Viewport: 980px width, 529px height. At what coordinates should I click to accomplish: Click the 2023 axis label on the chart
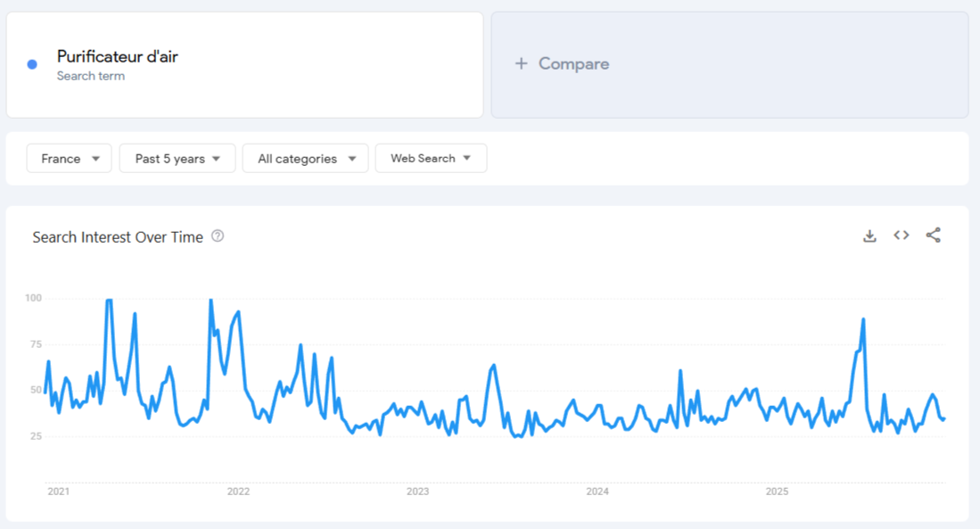pyautogui.click(x=418, y=491)
